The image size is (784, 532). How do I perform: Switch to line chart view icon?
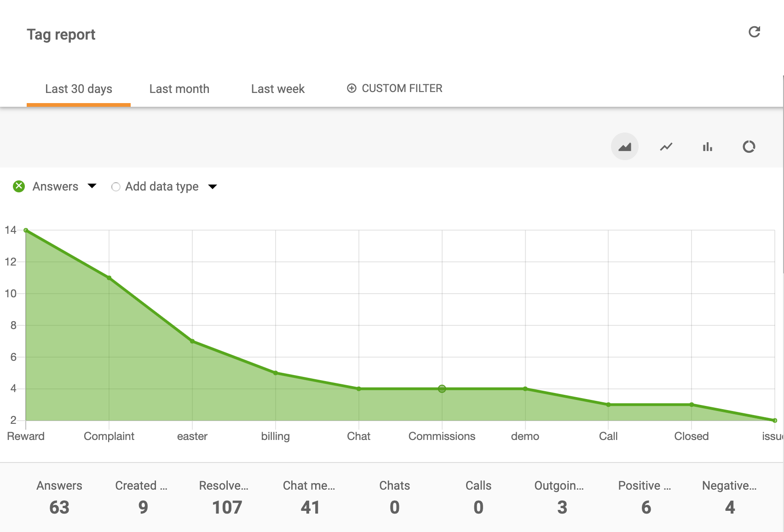click(x=666, y=147)
